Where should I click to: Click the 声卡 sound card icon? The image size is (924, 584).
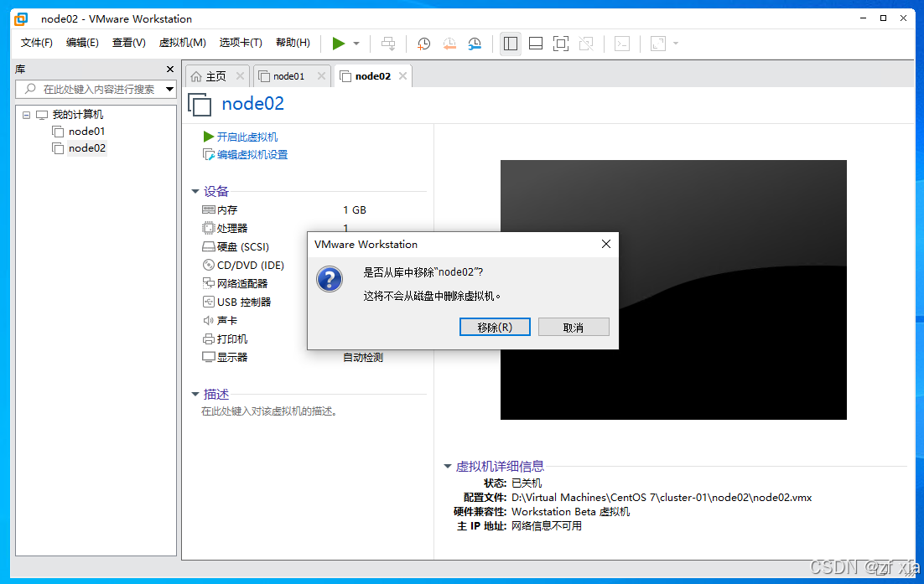point(209,320)
